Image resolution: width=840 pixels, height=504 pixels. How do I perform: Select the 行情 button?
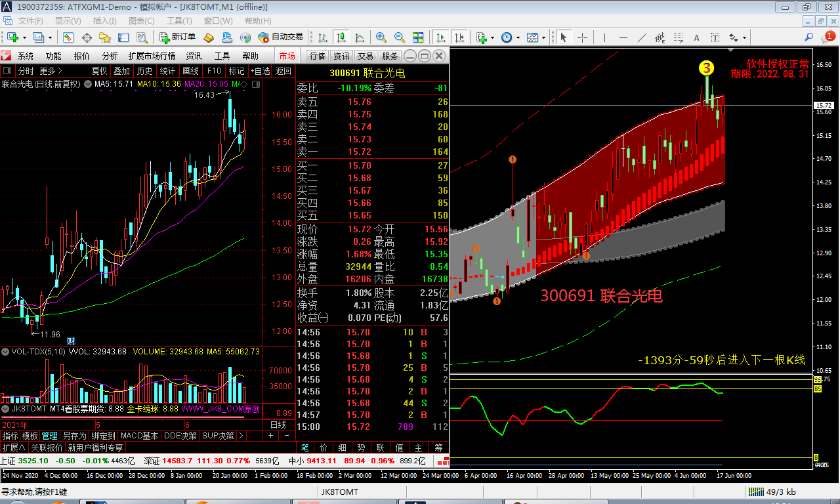tap(317, 56)
